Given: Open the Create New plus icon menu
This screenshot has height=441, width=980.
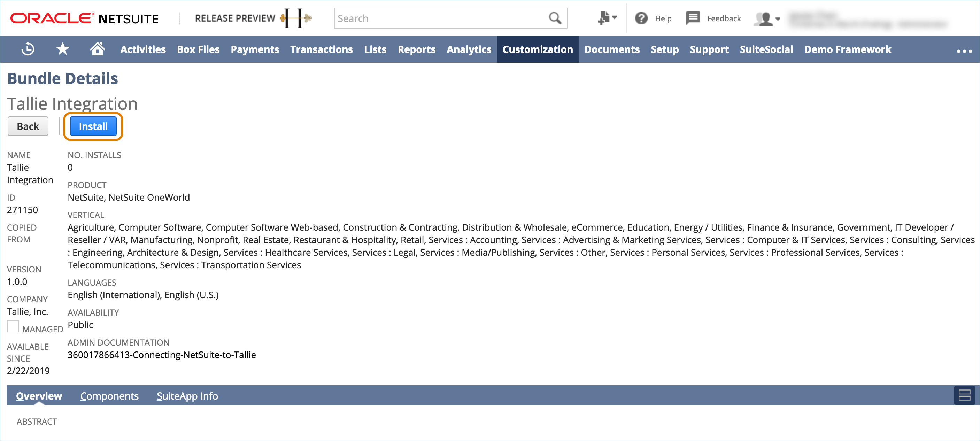Looking at the screenshot, I should click(607, 18).
